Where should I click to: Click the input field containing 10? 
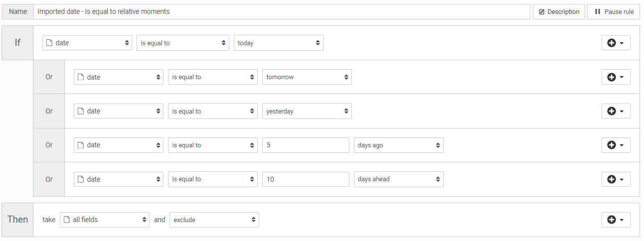[x=306, y=179]
